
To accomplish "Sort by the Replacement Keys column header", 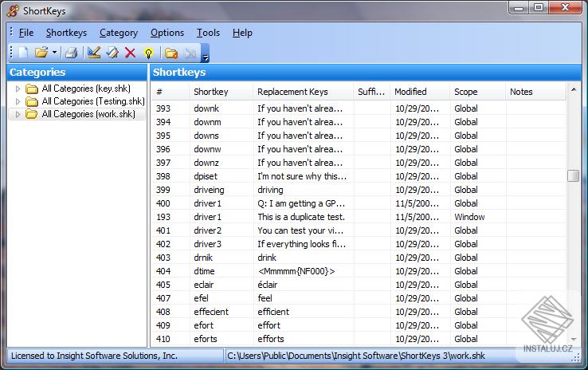I will pyautogui.click(x=304, y=92).
